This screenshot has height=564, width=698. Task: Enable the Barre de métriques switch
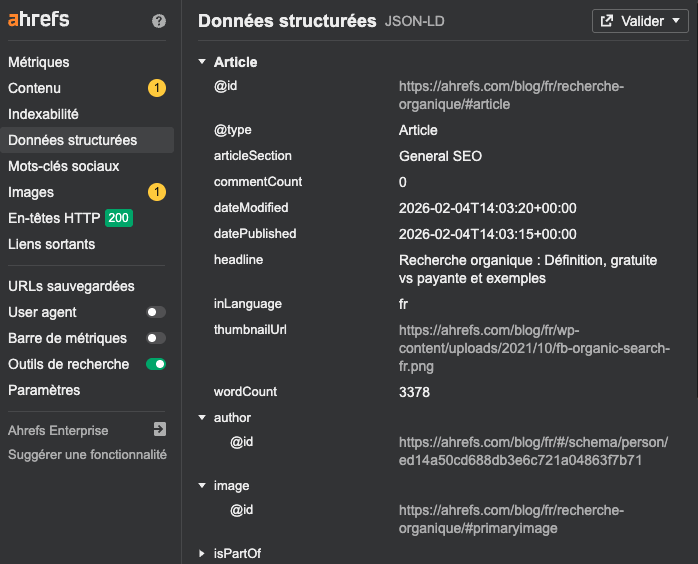(x=156, y=338)
